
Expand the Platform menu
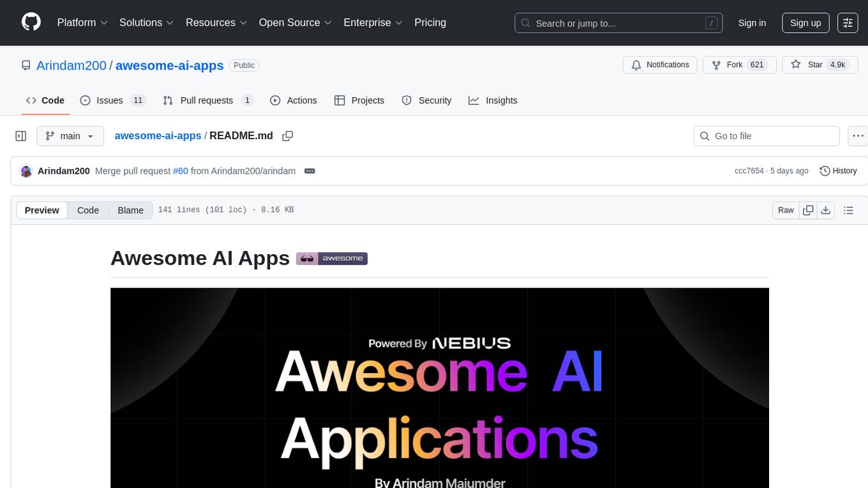pyautogui.click(x=82, y=22)
